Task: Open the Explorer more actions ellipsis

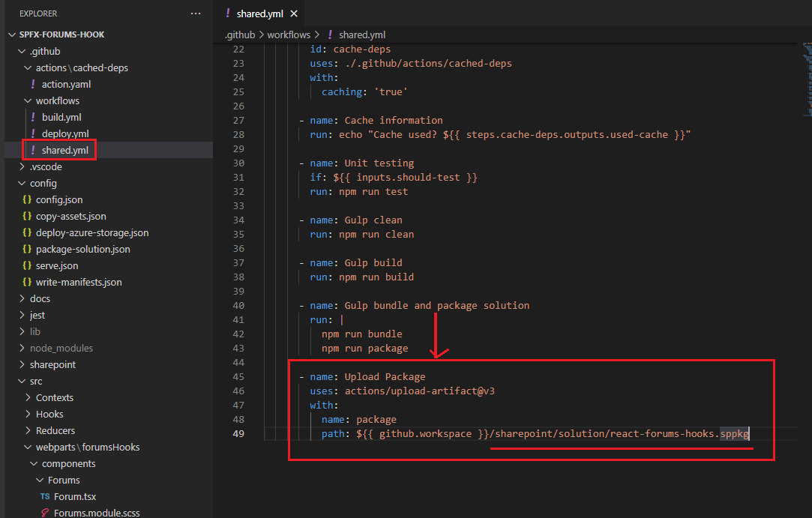Action: click(x=196, y=13)
